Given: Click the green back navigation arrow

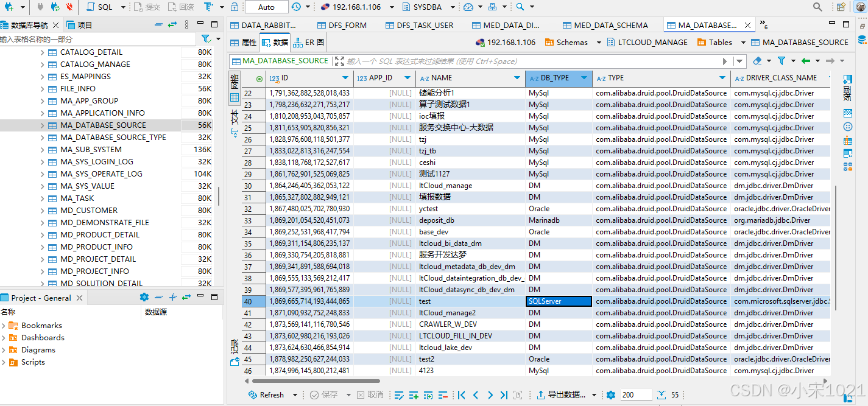Looking at the screenshot, I should (806, 61).
